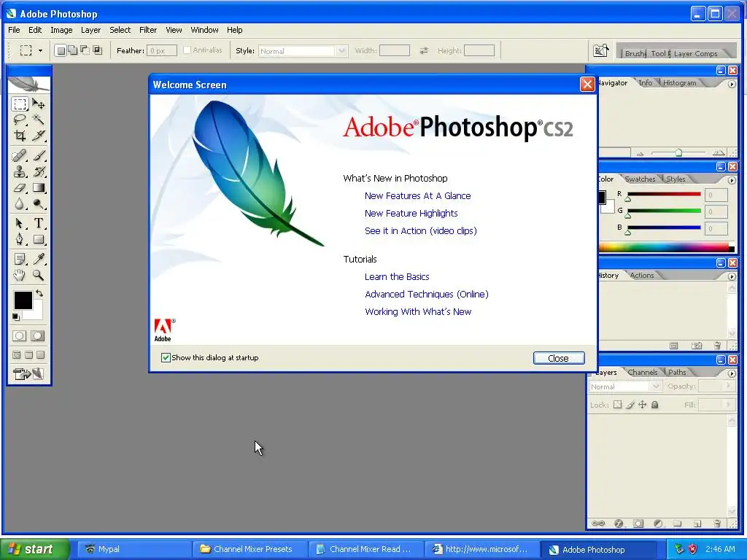The image size is (747, 560).
Task: Click the Delete layer trash icon in Layers palette
Action: [x=718, y=524]
